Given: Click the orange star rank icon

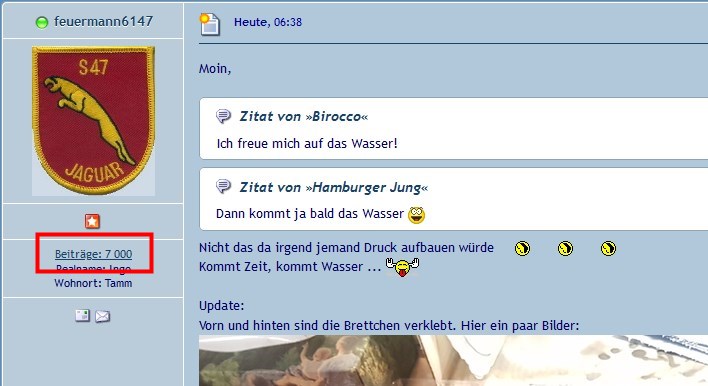Looking at the screenshot, I should click(x=92, y=221).
